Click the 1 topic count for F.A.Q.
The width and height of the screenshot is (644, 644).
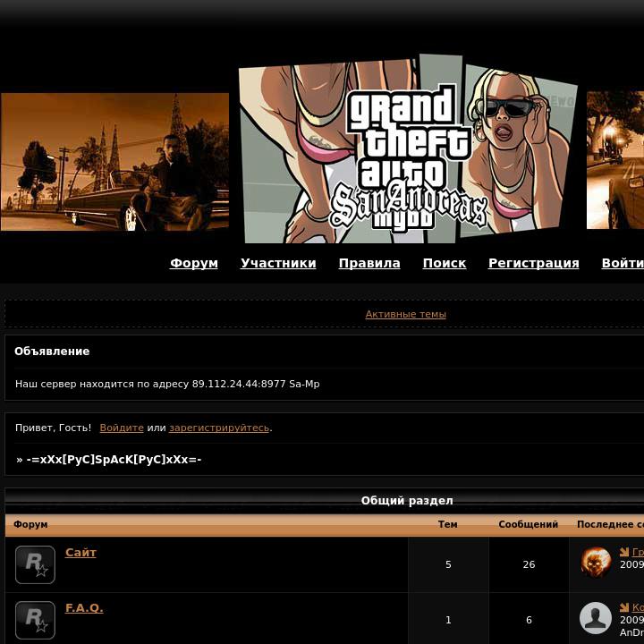tap(448, 620)
